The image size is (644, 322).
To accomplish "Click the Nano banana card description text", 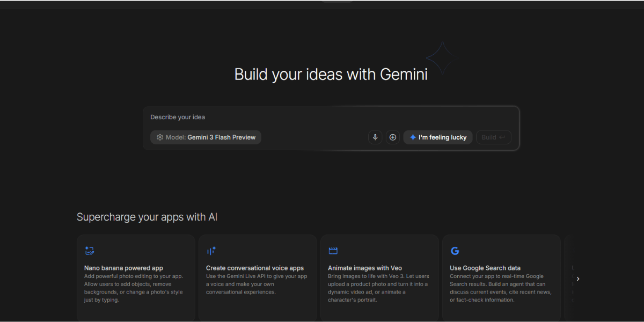I will click(134, 288).
